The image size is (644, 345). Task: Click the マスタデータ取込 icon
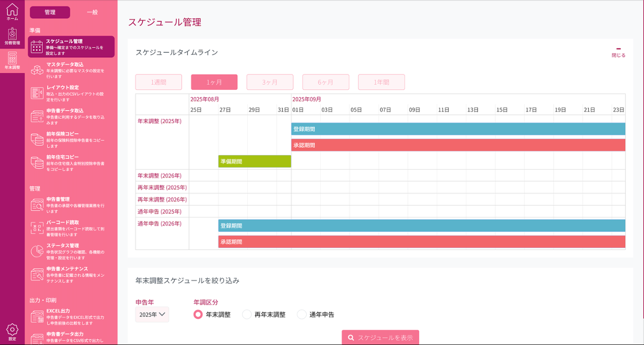click(36, 70)
